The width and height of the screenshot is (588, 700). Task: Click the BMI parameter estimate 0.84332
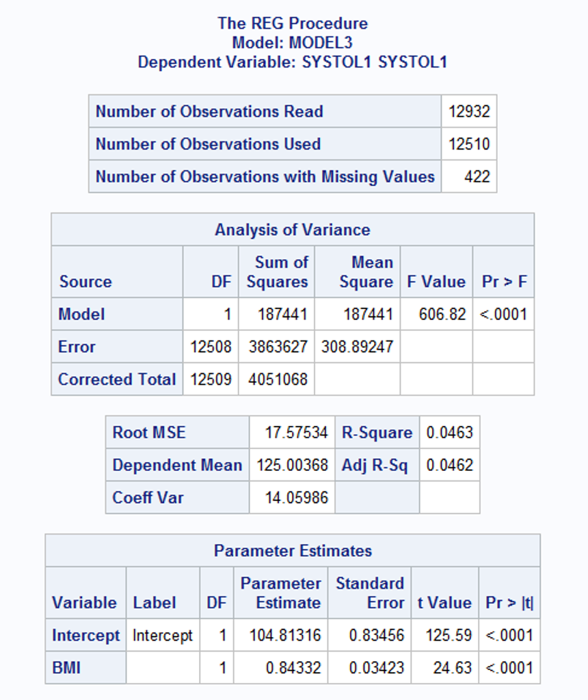click(293, 667)
